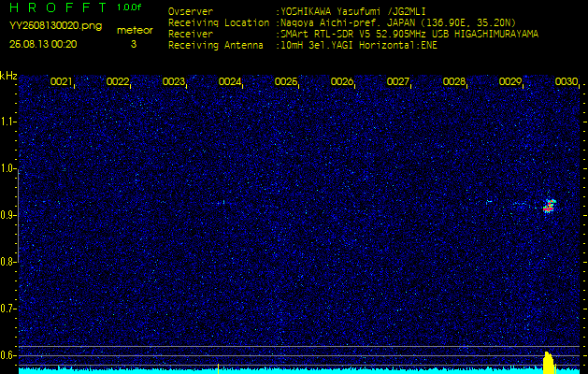Click the 1.1 frequency axis label
The height and width of the screenshot is (374, 588).
point(7,122)
